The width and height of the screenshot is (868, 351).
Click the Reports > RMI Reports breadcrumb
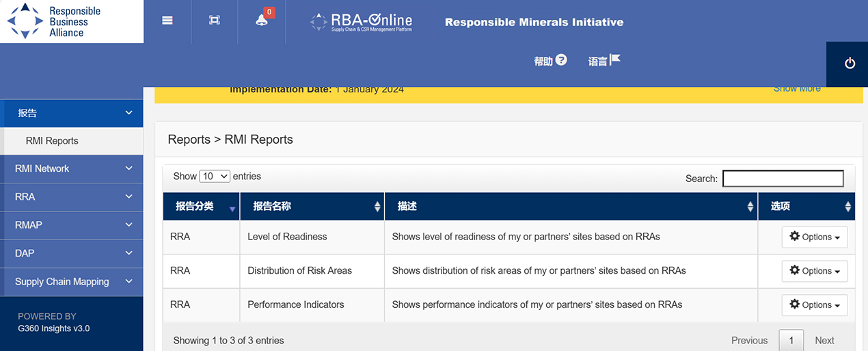tap(230, 140)
